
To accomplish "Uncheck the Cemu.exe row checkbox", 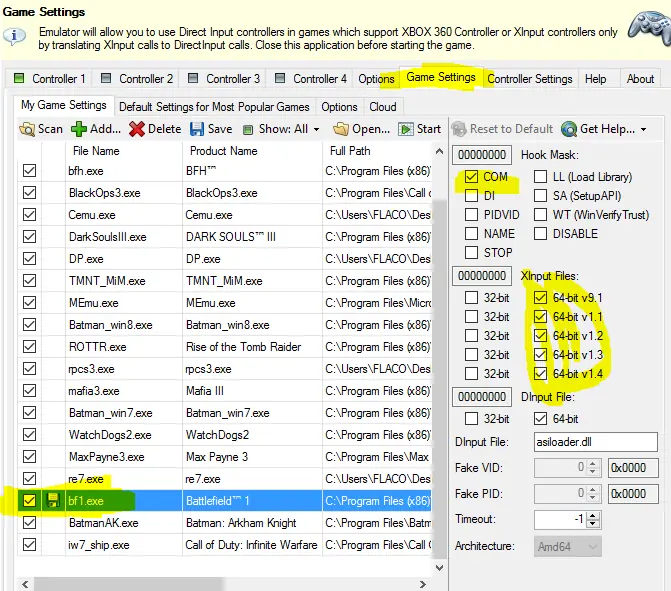I will (x=29, y=214).
